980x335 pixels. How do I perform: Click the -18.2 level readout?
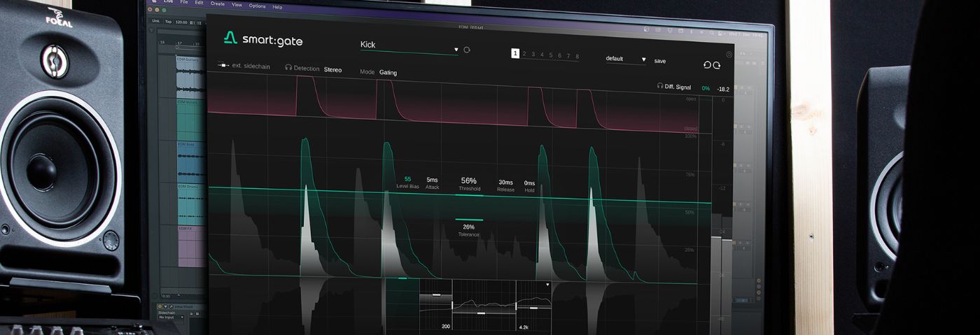coord(723,90)
